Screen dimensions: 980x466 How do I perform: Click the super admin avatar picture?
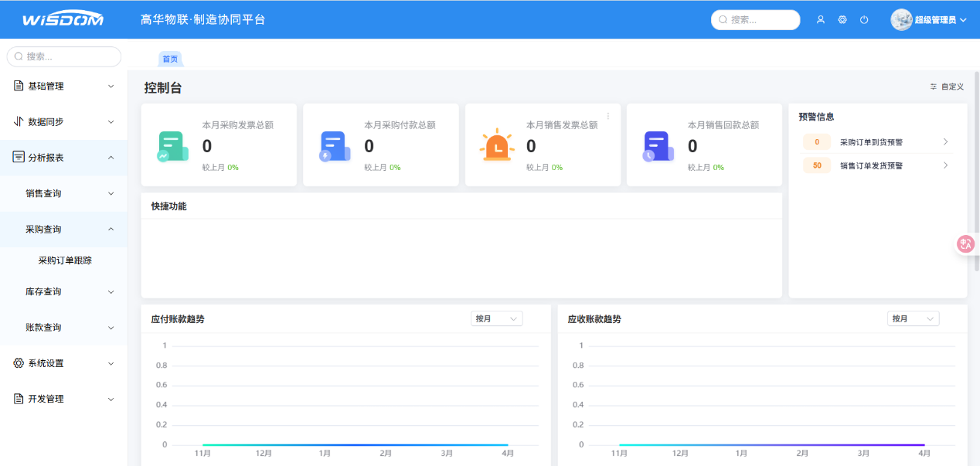[x=901, y=20]
